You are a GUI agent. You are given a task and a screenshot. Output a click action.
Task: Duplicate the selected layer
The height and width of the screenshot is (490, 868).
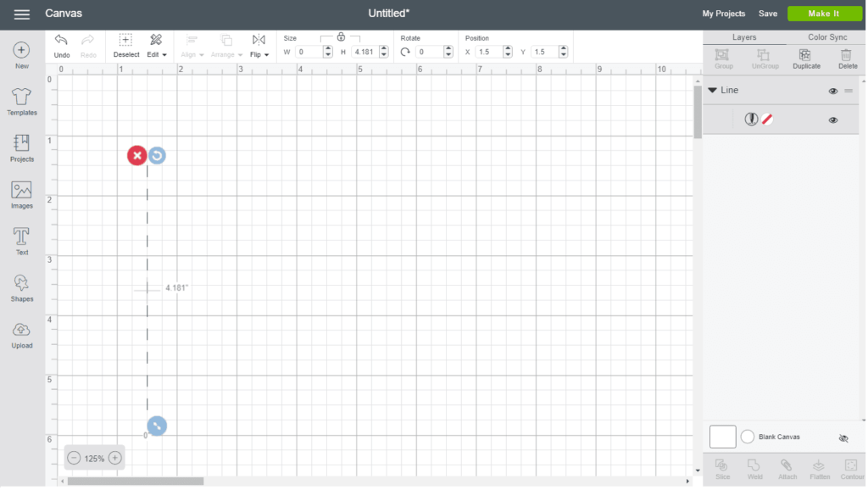[806, 59]
